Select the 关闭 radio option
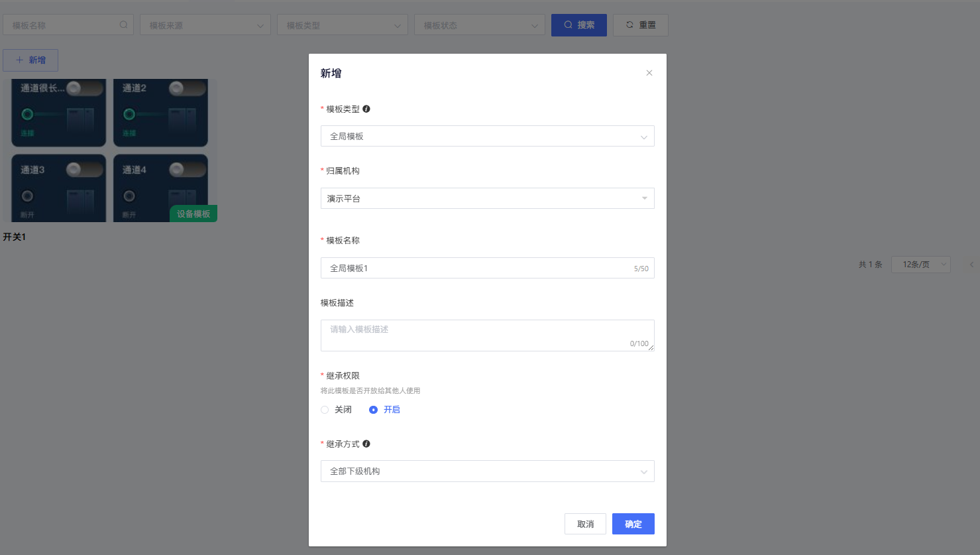This screenshot has height=555, width=980. point(325,410)
